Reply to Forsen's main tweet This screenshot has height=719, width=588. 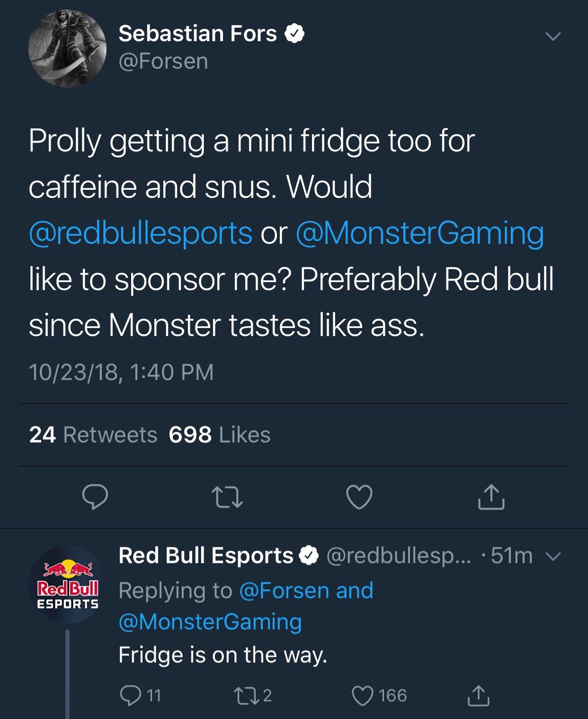[x=95, y=497]
